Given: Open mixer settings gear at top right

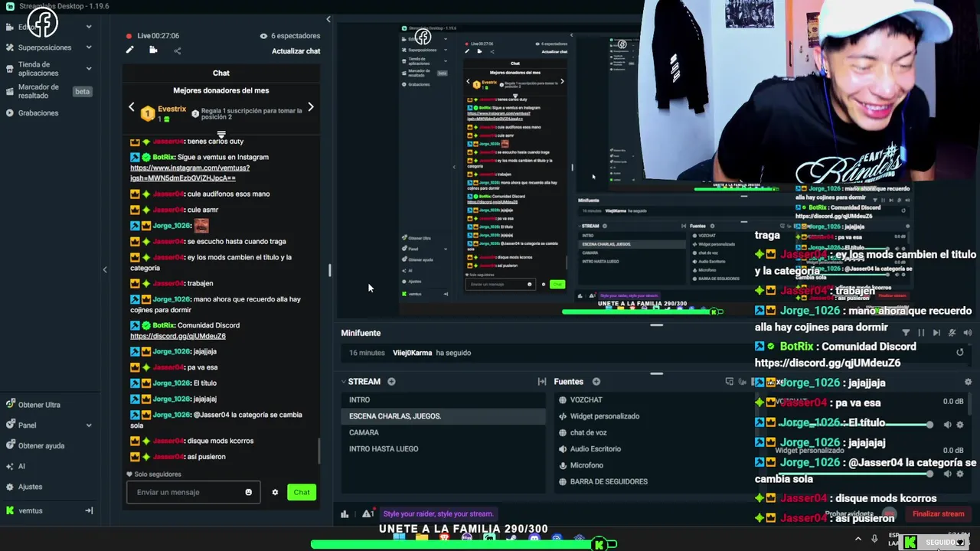Looking at the screenshot, I should 968,381.
